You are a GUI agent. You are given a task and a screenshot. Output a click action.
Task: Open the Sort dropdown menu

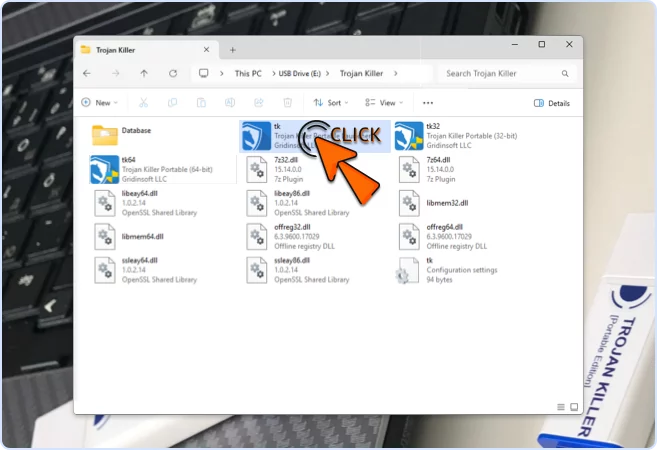331,103
